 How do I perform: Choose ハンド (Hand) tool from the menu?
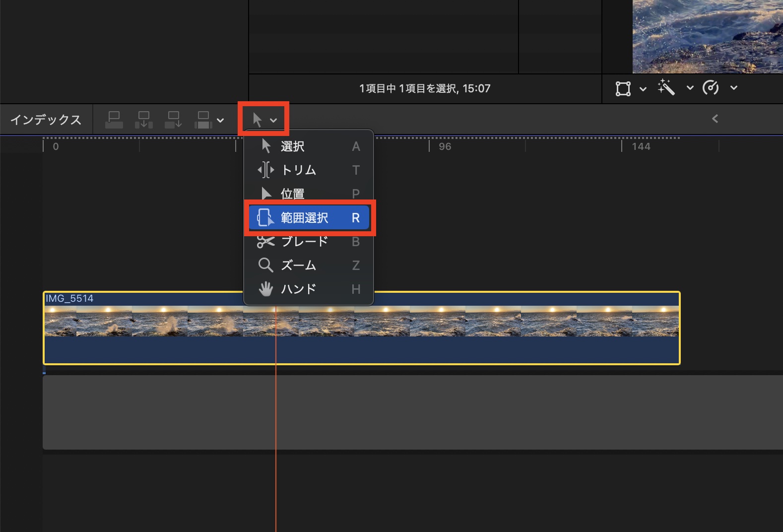tap(308, 289)
